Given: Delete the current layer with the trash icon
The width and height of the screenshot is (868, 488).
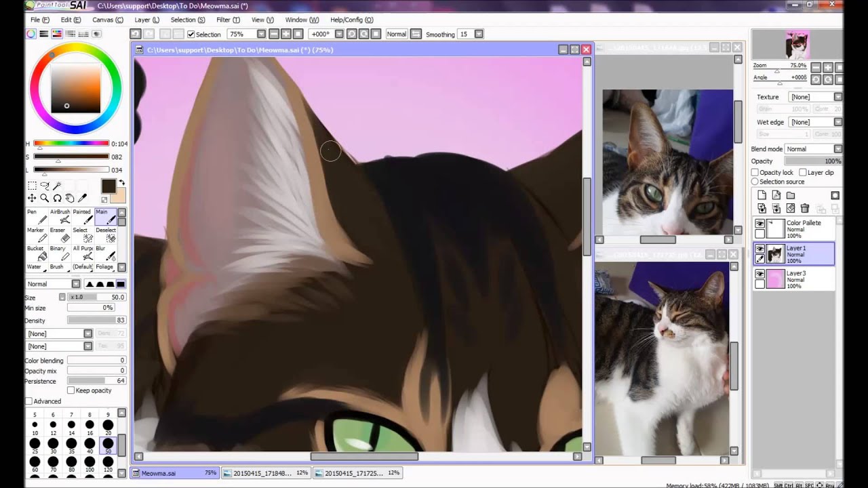Looking at the screenshot, I should click(x=805, y=208).
